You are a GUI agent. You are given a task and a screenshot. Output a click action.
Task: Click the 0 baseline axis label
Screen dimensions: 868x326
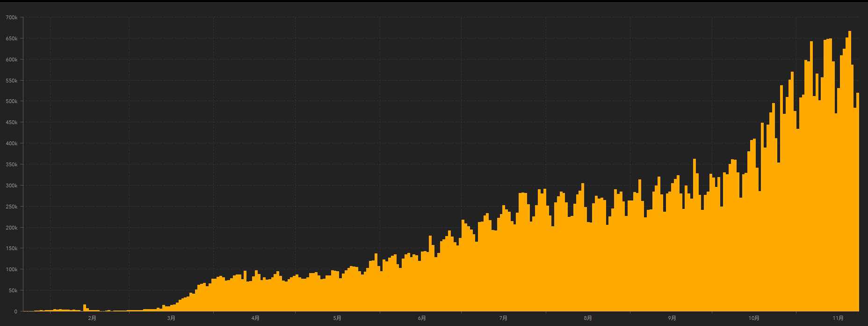[16, 311]
